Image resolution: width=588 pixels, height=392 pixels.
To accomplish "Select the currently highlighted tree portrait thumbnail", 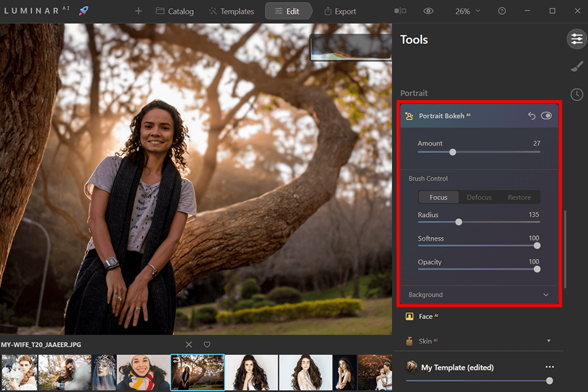I will [198, 372].
